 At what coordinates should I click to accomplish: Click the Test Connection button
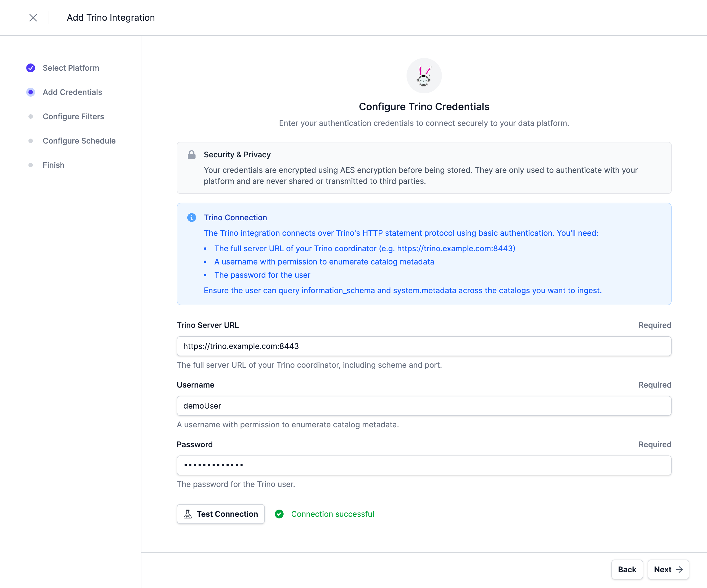(220, 514)
